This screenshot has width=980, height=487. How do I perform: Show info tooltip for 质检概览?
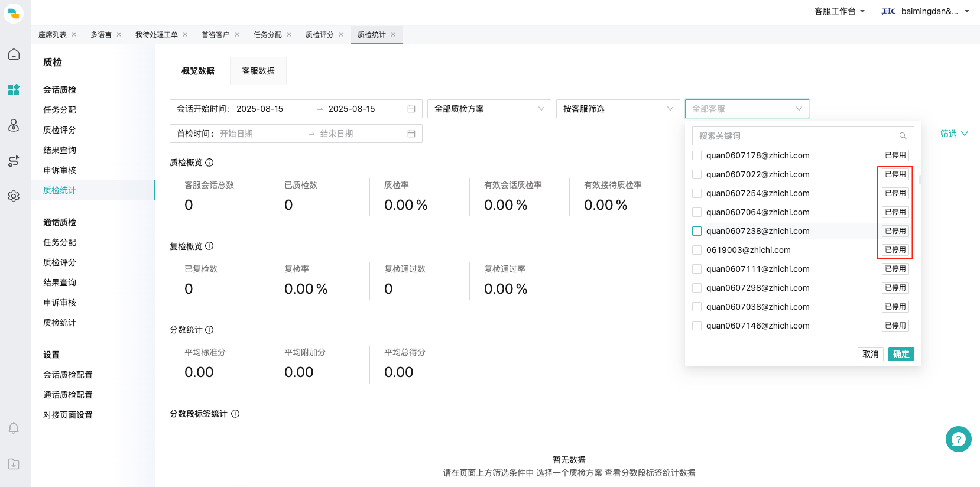[x=209, y=163]
